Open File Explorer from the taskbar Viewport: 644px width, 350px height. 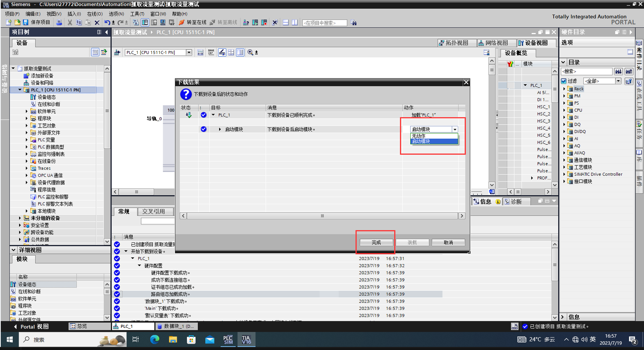[173, 340]
